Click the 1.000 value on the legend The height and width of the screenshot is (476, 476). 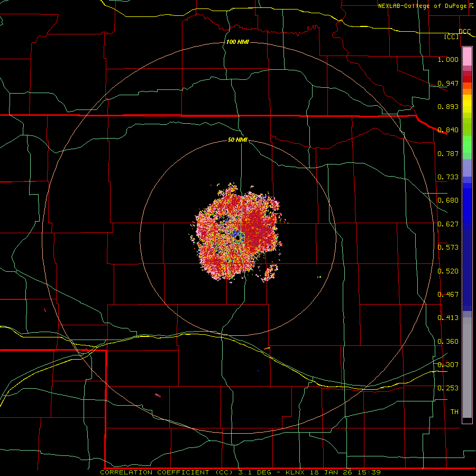(448, 59)
